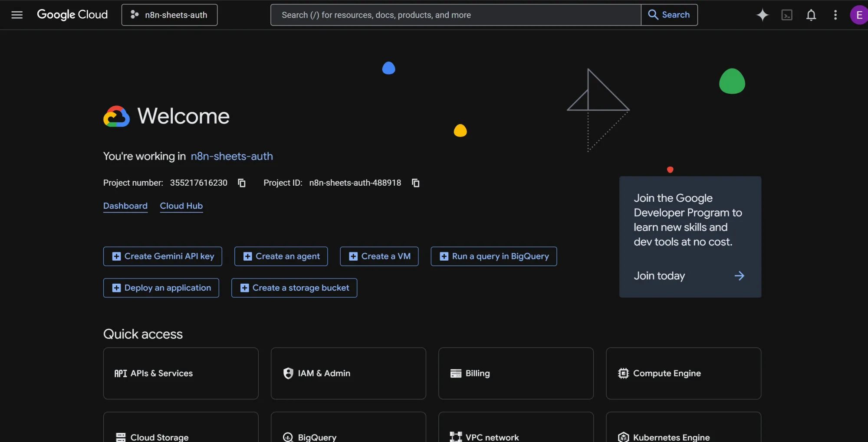Open the three-dot settings menu
Image resolution: width=868 pixels, height=442 pixels.
click(835, 15)
